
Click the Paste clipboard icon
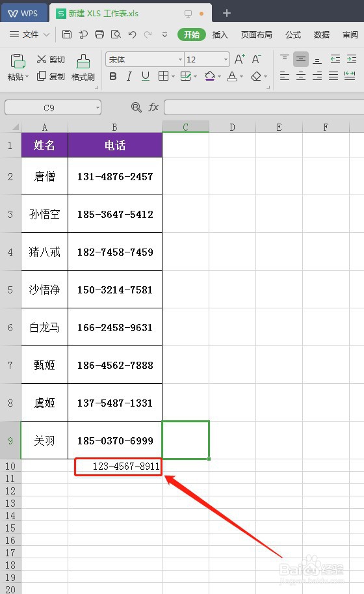(x=18, y=61)
